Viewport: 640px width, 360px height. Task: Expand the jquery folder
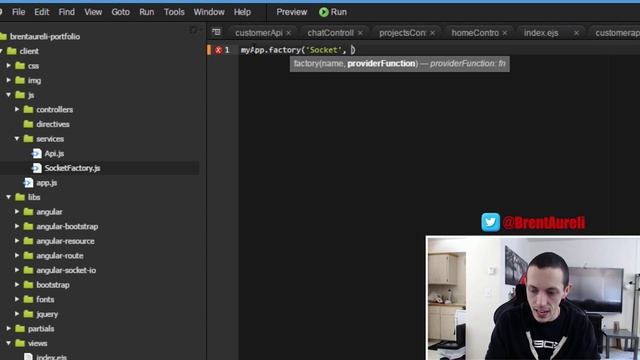click(x=17, y=314)
